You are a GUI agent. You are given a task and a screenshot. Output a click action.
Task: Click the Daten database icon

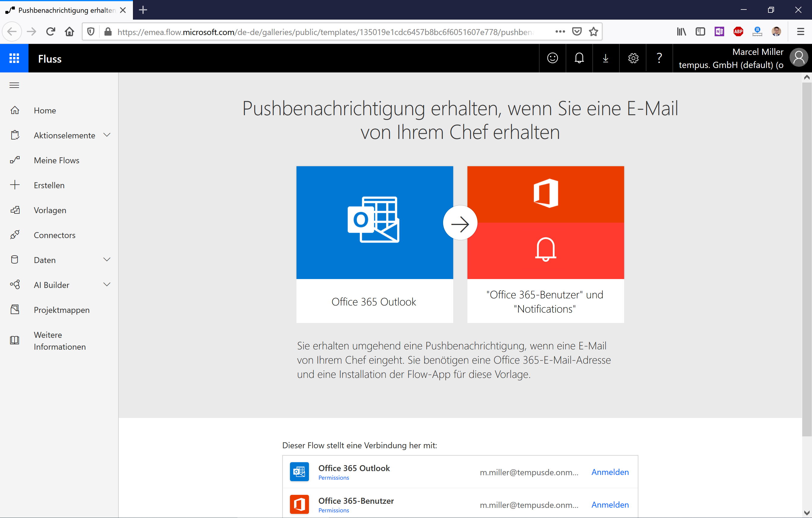coord(15,260)
